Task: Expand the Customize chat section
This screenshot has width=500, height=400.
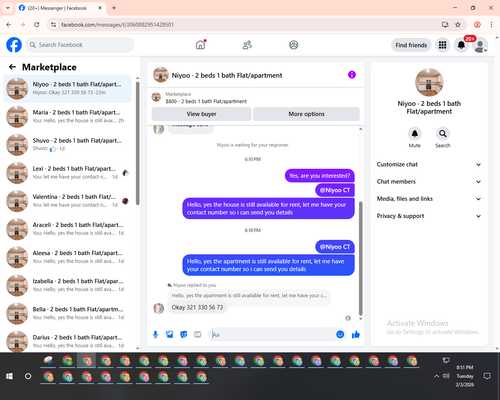Action: [x=429, y=164]
